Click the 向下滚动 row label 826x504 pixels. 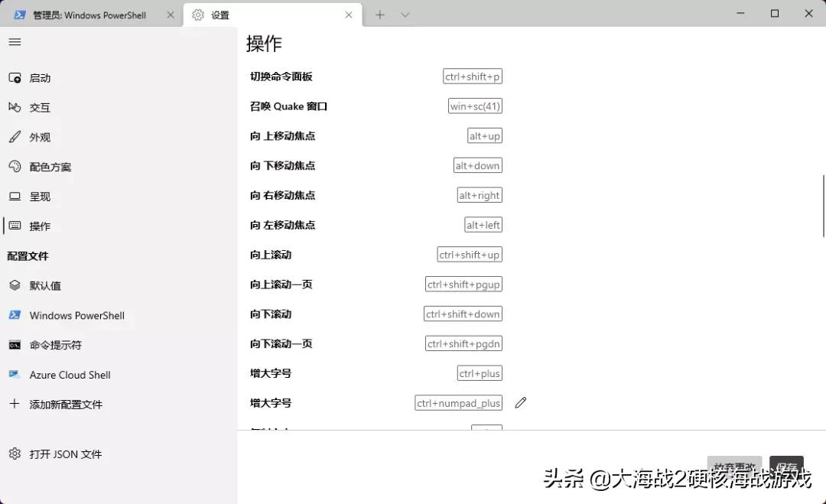(x=271, y=314)
